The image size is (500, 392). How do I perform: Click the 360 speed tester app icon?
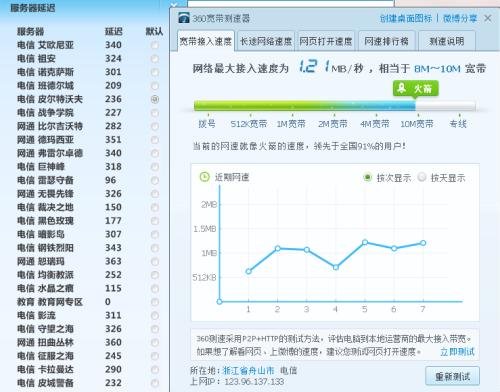(x=184, y=18)
